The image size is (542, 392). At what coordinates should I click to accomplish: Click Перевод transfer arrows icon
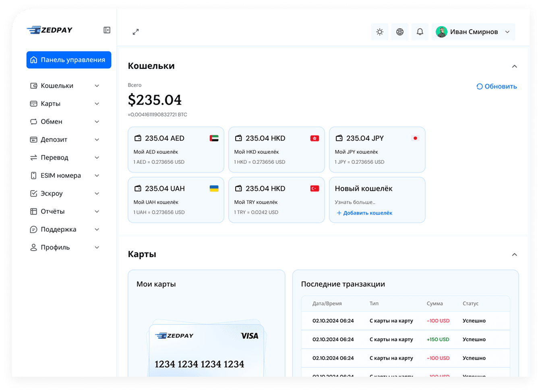34,158
